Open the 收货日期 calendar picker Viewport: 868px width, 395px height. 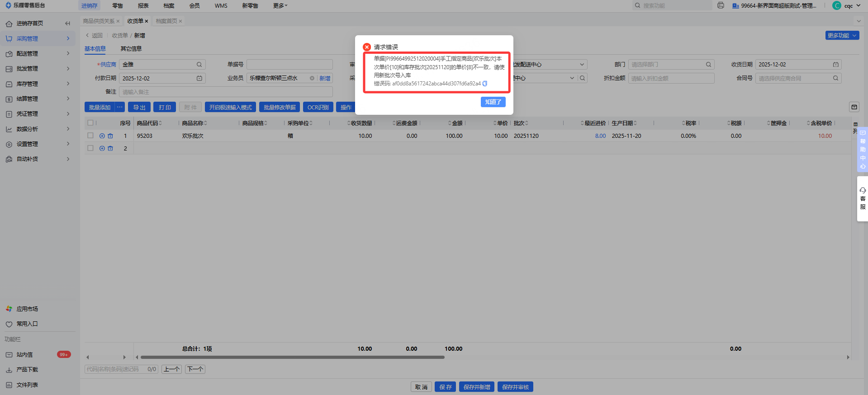coord(836,65)
